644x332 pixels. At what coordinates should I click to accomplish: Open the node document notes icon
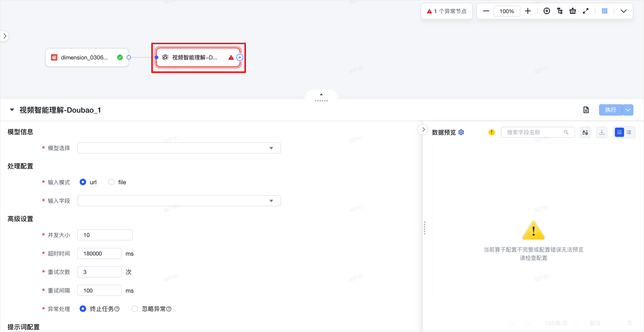point(586,110)
